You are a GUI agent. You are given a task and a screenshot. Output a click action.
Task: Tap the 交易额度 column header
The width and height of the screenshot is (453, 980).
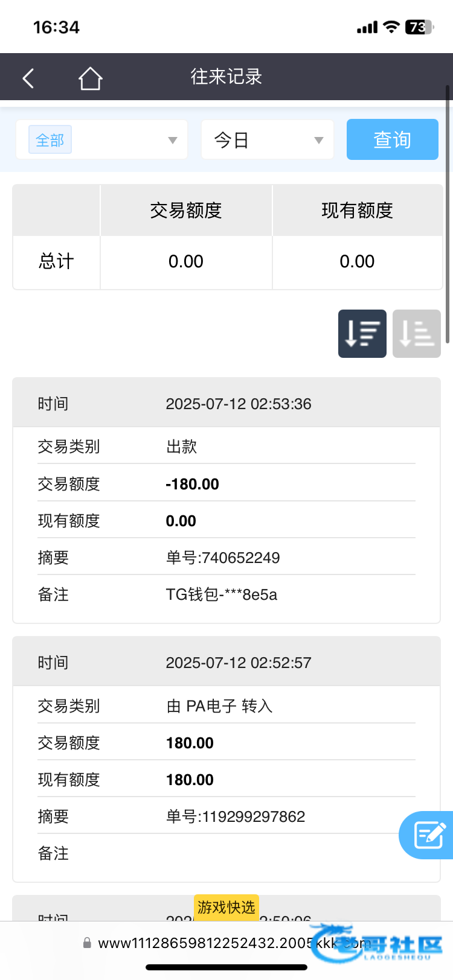click(x=186, y=211)
